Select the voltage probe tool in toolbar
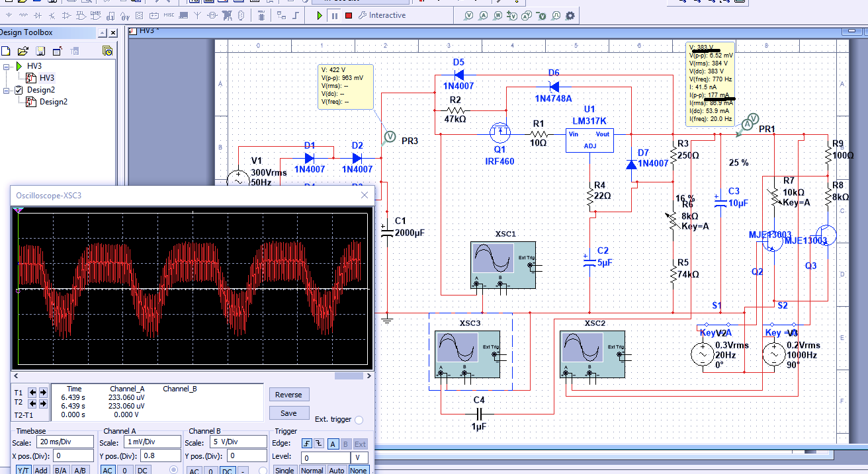 click(469, 15)
